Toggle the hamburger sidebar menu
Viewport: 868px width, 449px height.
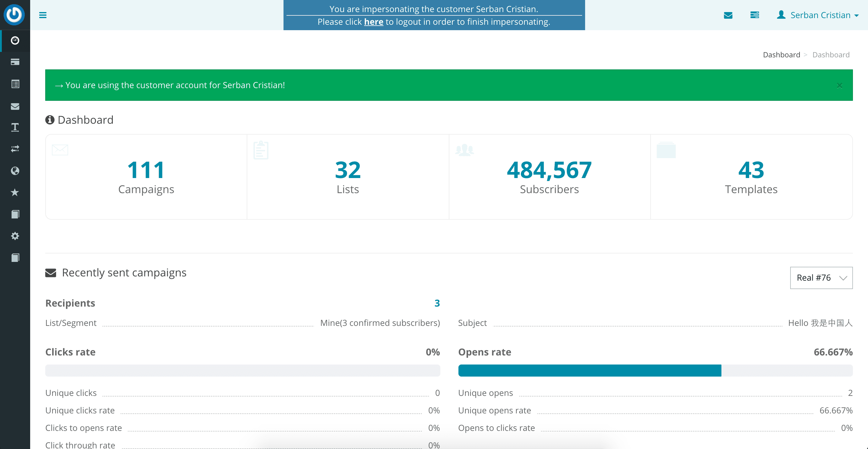point(43,15)
